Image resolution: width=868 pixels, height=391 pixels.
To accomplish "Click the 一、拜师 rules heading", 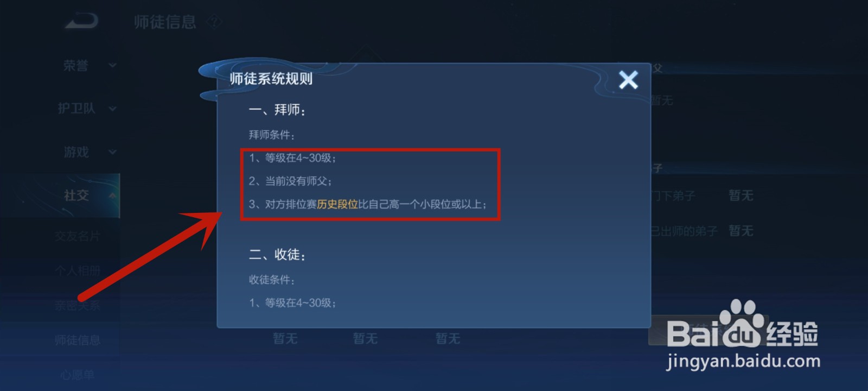I will click(x=277, y=110).
